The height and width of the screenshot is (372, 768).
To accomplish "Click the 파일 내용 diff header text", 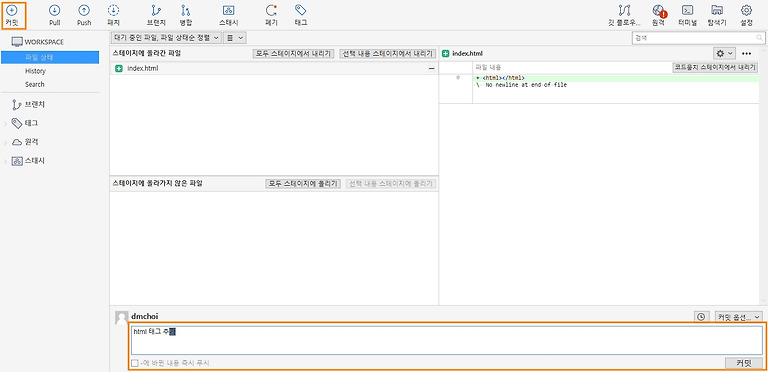I will [x=488, y=68].
